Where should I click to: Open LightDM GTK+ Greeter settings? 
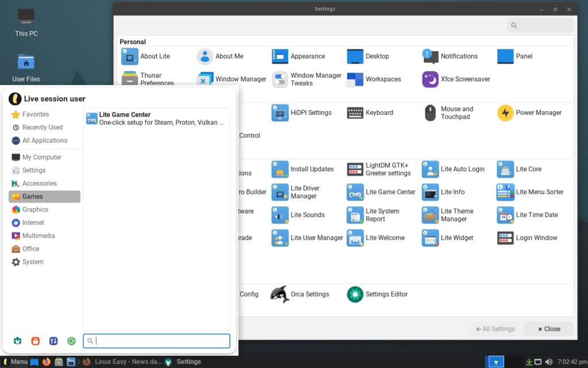click(379, 170)
